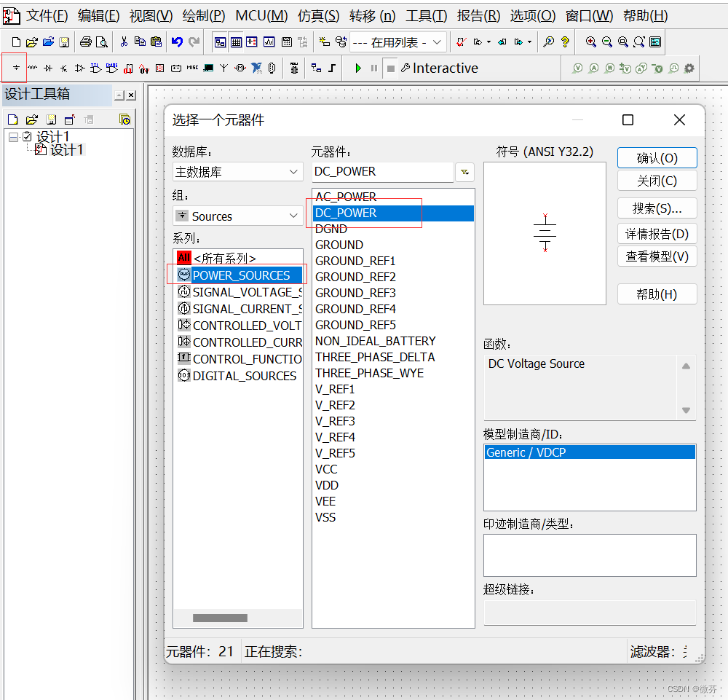This screenshot has height=700, width=728.
Task: Open the 报告(R) menu
Action: 478,15
